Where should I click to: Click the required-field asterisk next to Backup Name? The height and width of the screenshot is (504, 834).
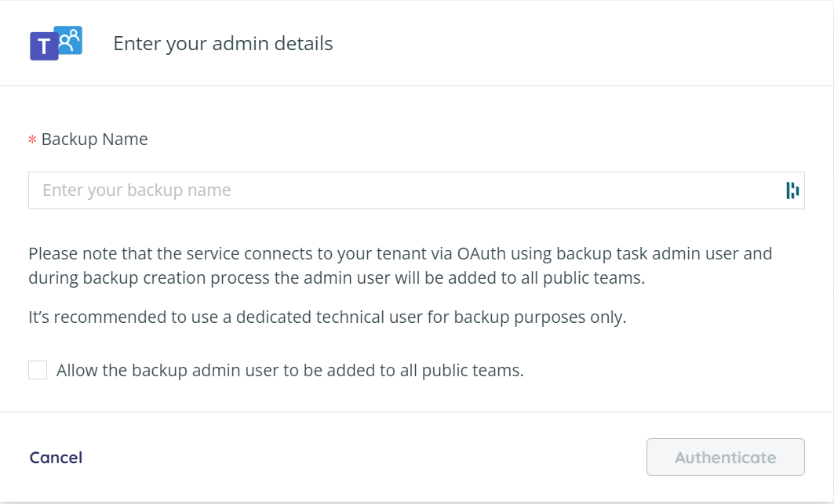pos(31,139)
